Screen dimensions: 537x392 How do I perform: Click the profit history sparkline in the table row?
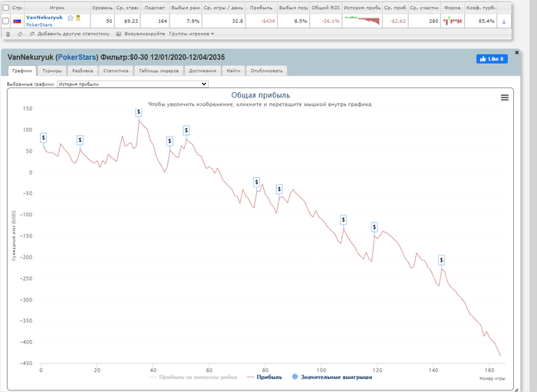coord(362,21)
